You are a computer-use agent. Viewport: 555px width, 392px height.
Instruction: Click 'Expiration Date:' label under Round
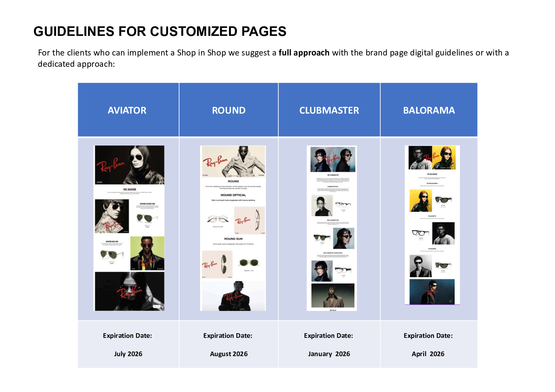[x=228, y=336]
